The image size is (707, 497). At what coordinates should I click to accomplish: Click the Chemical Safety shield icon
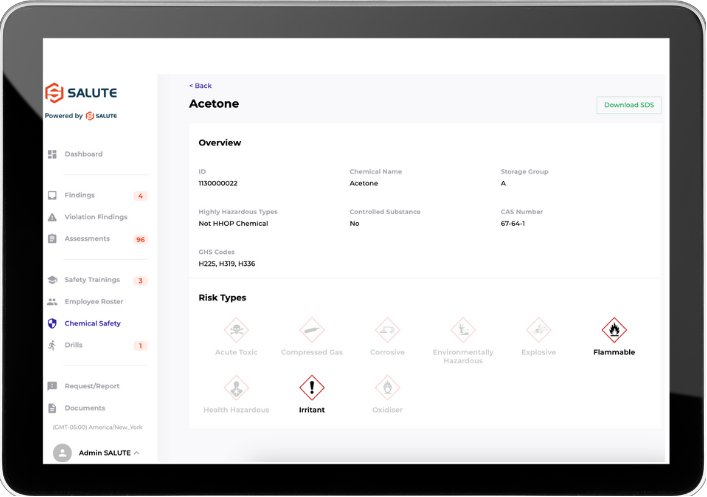coord(52,323)
